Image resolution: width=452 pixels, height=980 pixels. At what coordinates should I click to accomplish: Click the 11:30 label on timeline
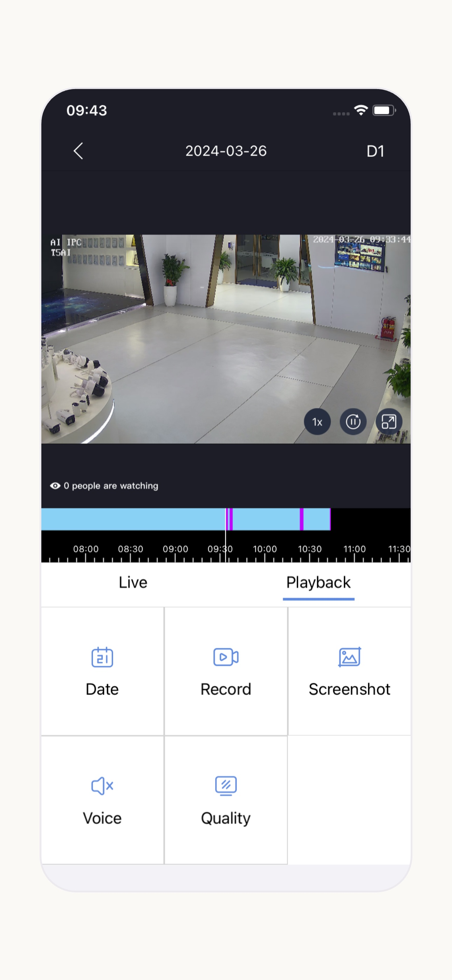point(399,549)
